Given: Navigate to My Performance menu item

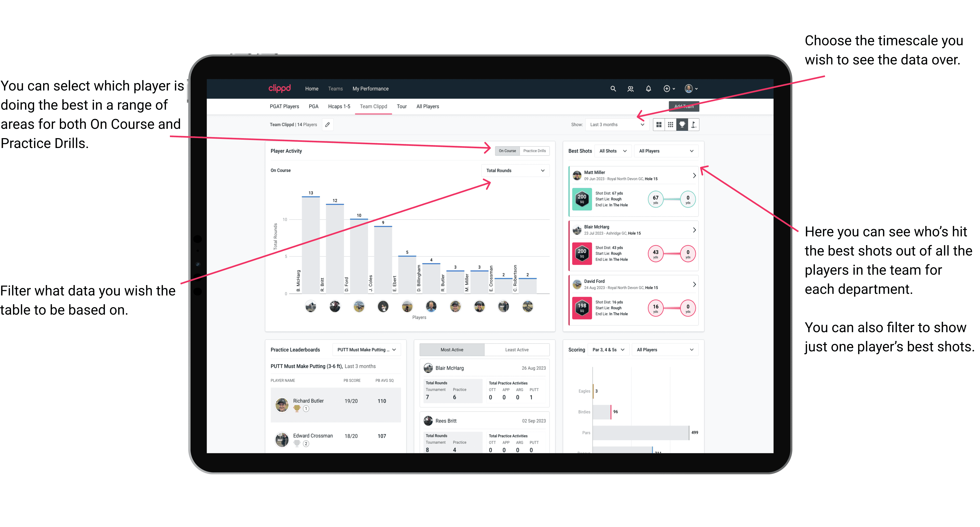Looking at the screenshot, I should (371, 89).
